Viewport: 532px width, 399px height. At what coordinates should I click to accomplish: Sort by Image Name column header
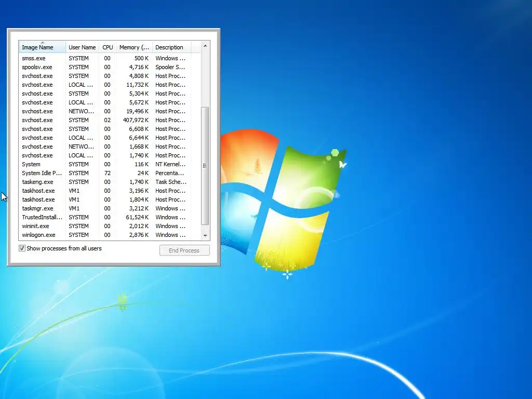(42, 47)
